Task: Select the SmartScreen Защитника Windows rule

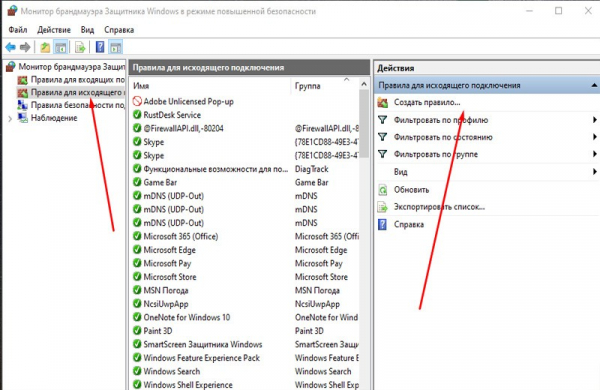Action: pyautogui.click(x=203, y=344)
